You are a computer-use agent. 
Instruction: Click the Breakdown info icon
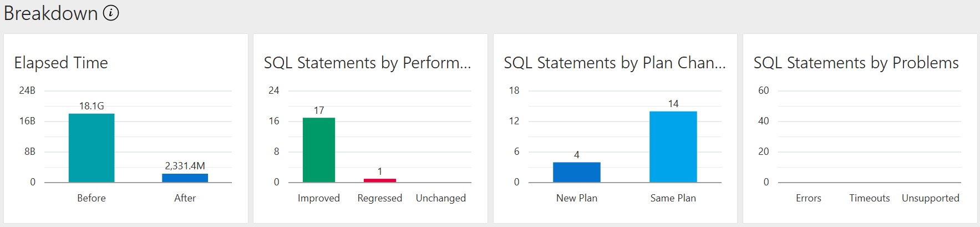tap(111, 13)
